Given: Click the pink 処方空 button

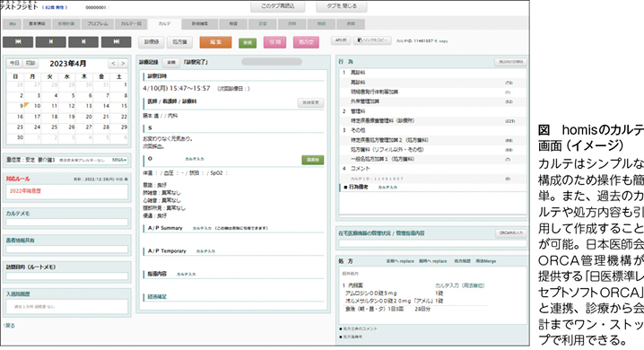Looking at the screenshot, I should (x=306, y=42).
